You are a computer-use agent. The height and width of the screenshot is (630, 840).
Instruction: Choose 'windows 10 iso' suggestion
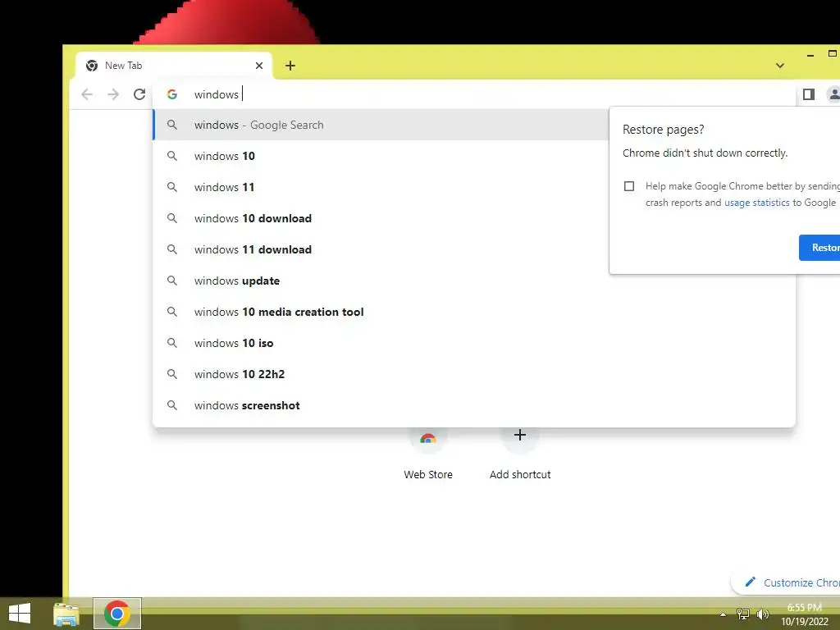(x=474, y=343)
